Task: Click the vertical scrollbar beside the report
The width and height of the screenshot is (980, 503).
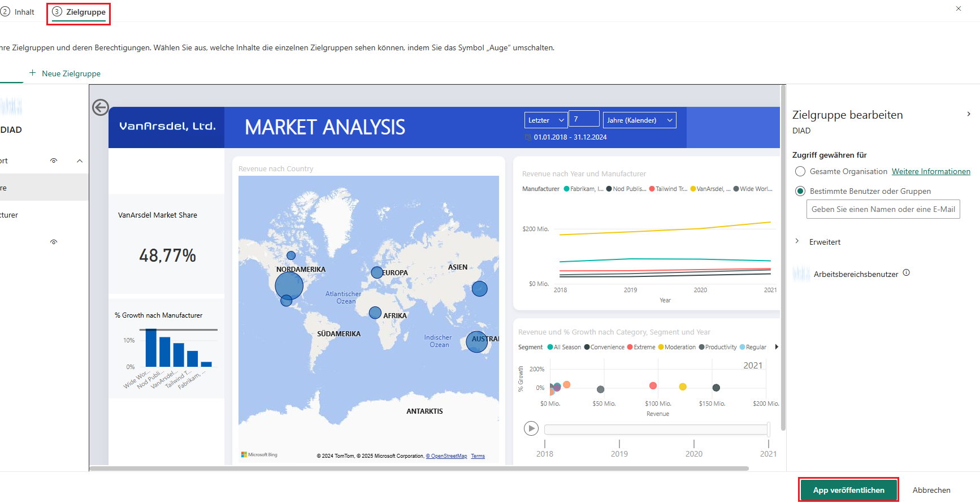Action: click(783, 258)
